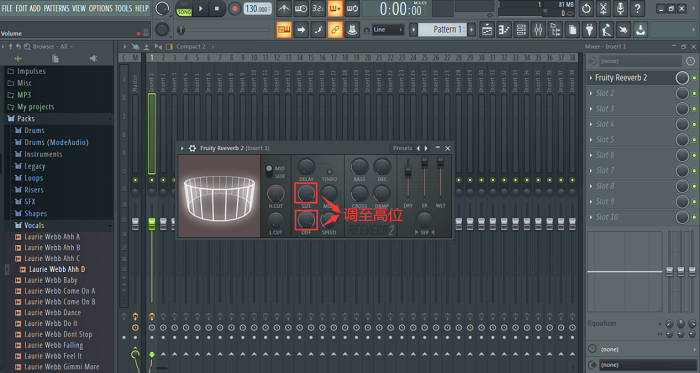Open the Channel rack view icon

[x=521, y=30]
